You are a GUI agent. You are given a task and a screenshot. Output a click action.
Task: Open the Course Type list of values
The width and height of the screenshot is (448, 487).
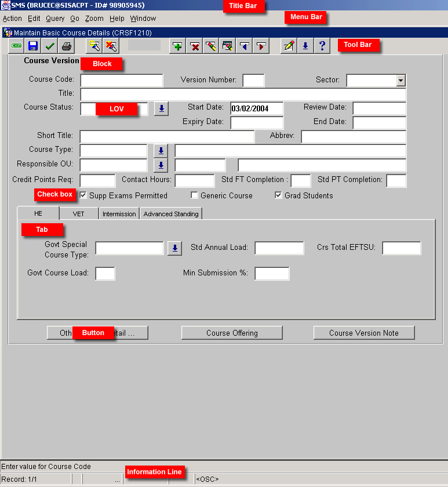click(x=161, y=151)
